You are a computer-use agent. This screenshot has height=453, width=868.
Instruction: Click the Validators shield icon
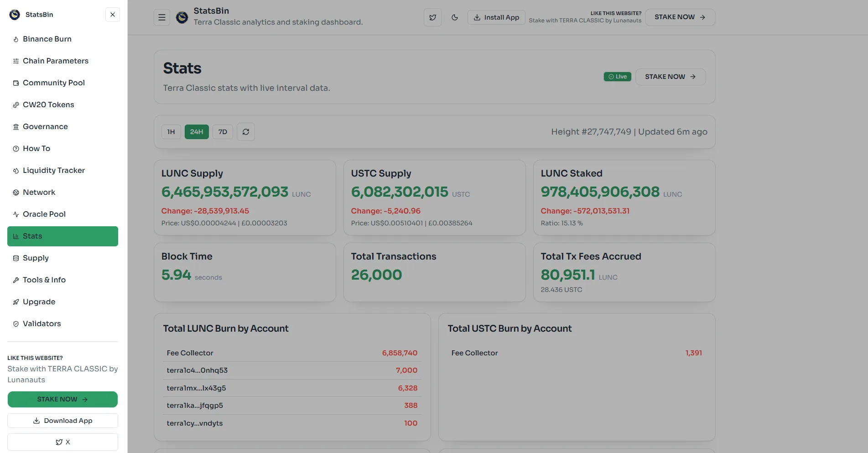(x=16, y=324)
